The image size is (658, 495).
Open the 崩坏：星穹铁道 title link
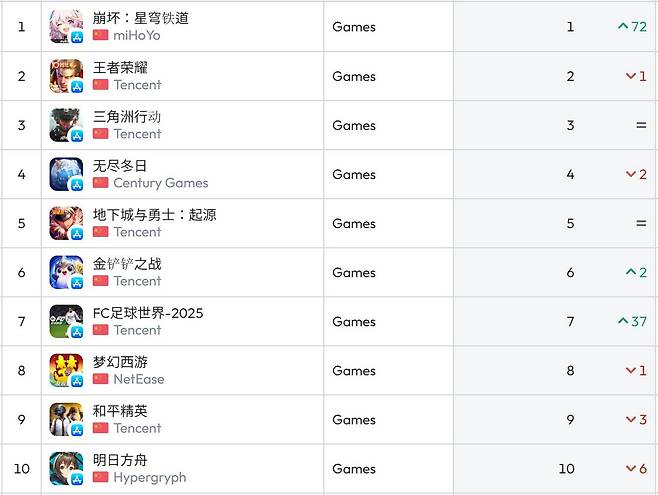coord(141,18)
